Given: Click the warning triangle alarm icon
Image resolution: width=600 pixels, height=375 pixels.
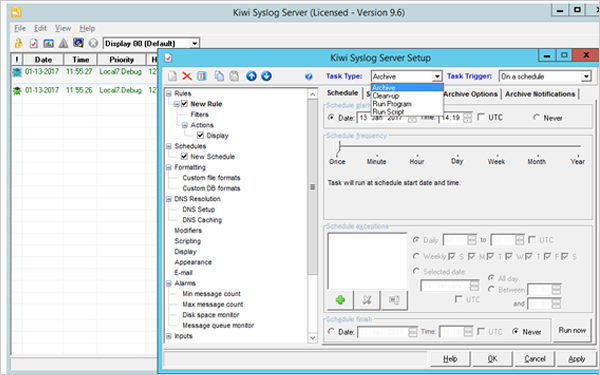Looking at the screenshot, I should point(63,43).
